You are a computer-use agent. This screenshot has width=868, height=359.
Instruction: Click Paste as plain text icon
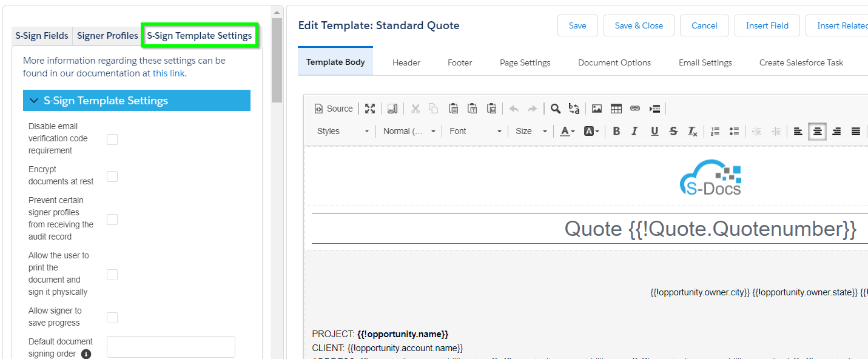(x=473, y=109)
